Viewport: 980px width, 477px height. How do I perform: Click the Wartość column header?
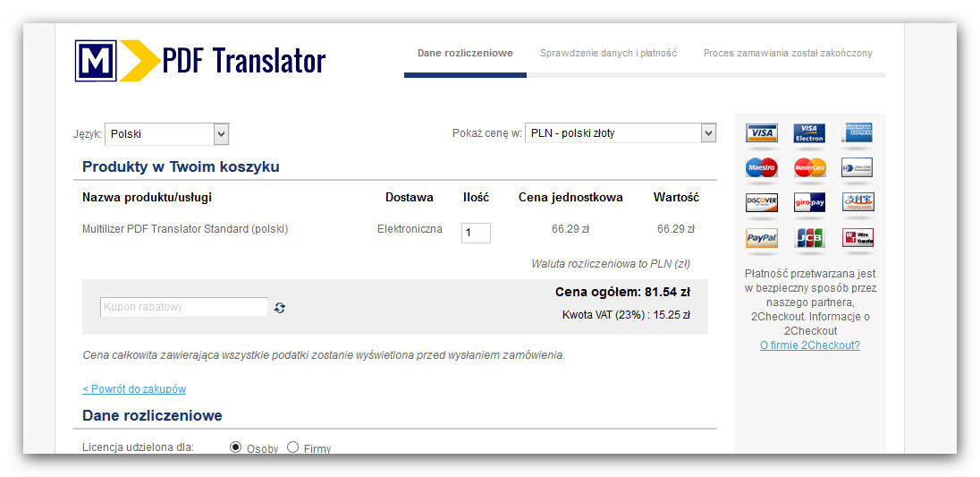(x=676, y=198)
